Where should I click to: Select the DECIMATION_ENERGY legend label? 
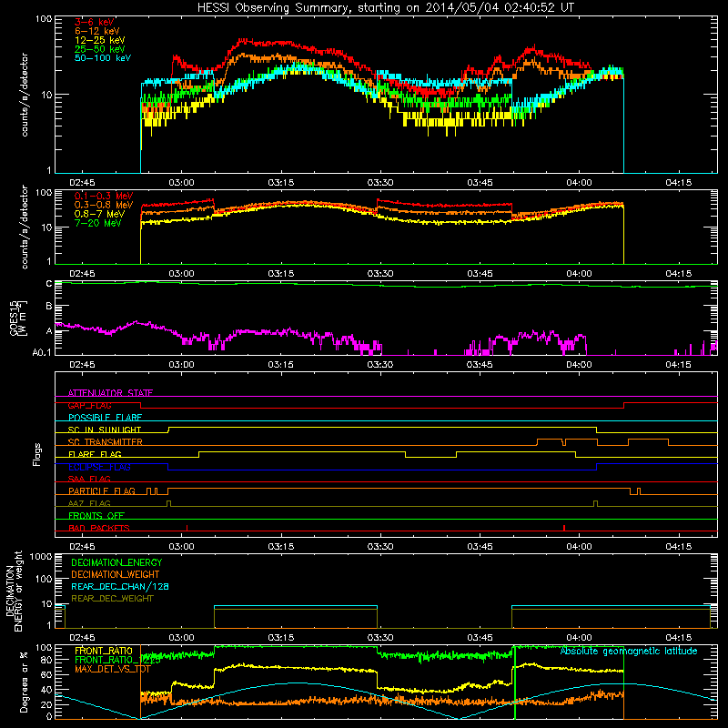pyautogui.click(x=116, y=562)
